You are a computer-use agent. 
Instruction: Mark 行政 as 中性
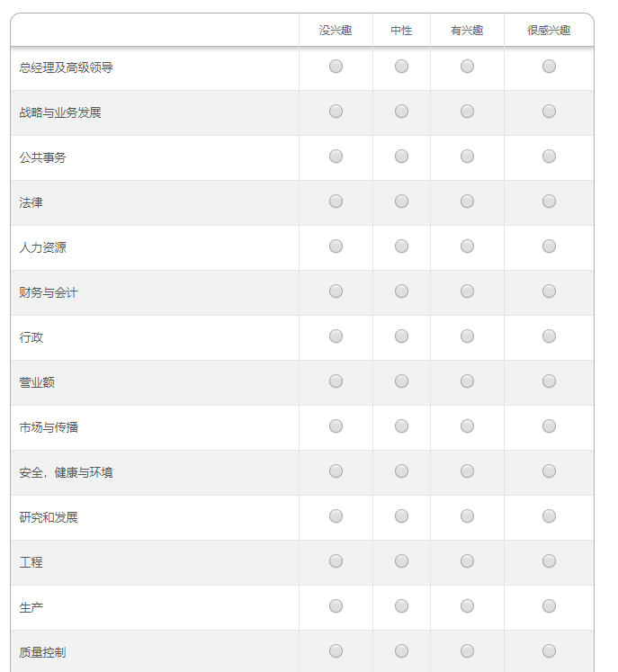coord(401,336)
